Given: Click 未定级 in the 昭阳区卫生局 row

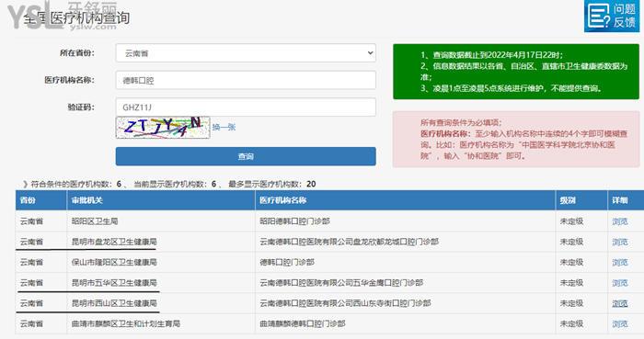Looking at the screenshot, I should 571,221.
